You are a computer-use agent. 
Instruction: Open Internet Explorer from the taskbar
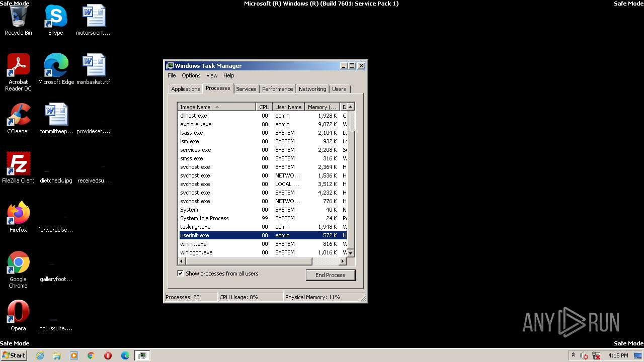(x=40, y=355)
